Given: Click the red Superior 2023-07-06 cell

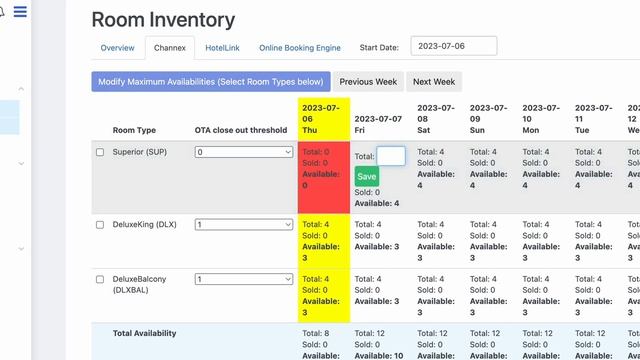Looking at the screenshot, I should (x=324, y=178).
